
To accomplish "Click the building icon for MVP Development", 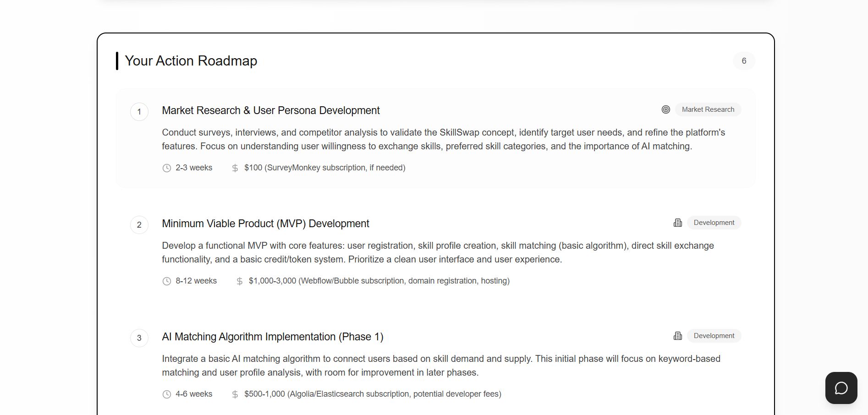I will tap(678, 223).
